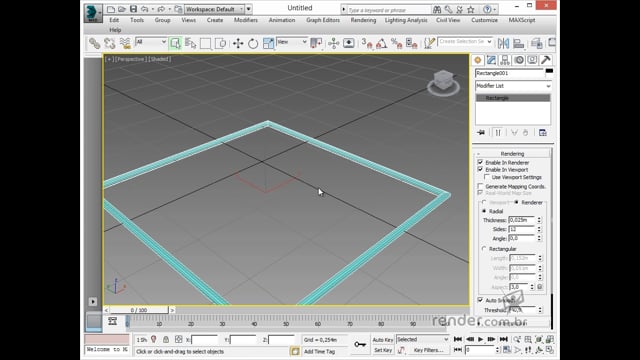Image resolution: width=640 pixels, height=360 pixels.
Task: Toggle Enable In Viewport checkbox
Action: [x=480, y=169]
